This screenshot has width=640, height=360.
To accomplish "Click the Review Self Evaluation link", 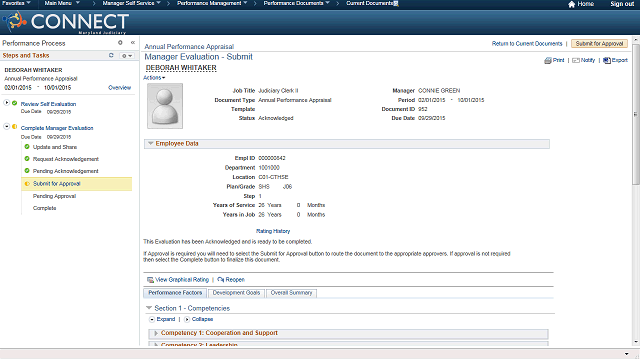I will pyautogui.click(x=48, y=104).
